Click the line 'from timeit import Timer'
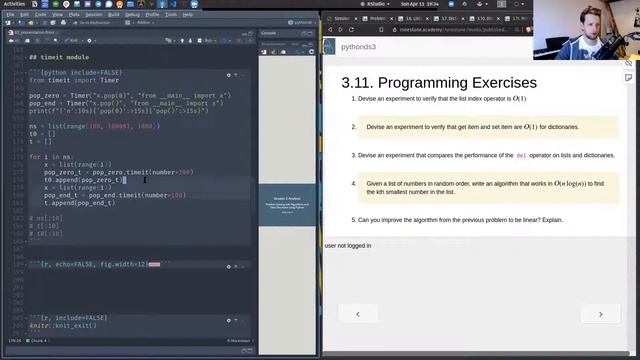The height and width of the screenshot is (360, 640). [x=74, y=80]
